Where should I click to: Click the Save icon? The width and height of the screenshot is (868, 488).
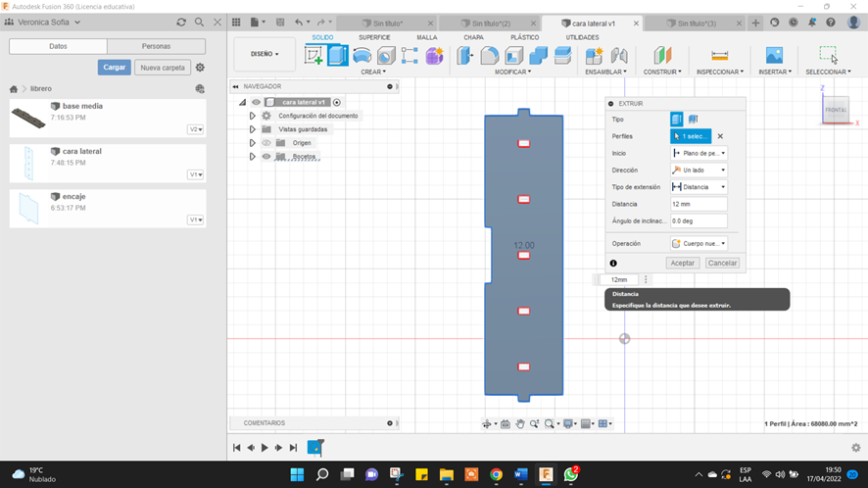(x=280, y=23)
